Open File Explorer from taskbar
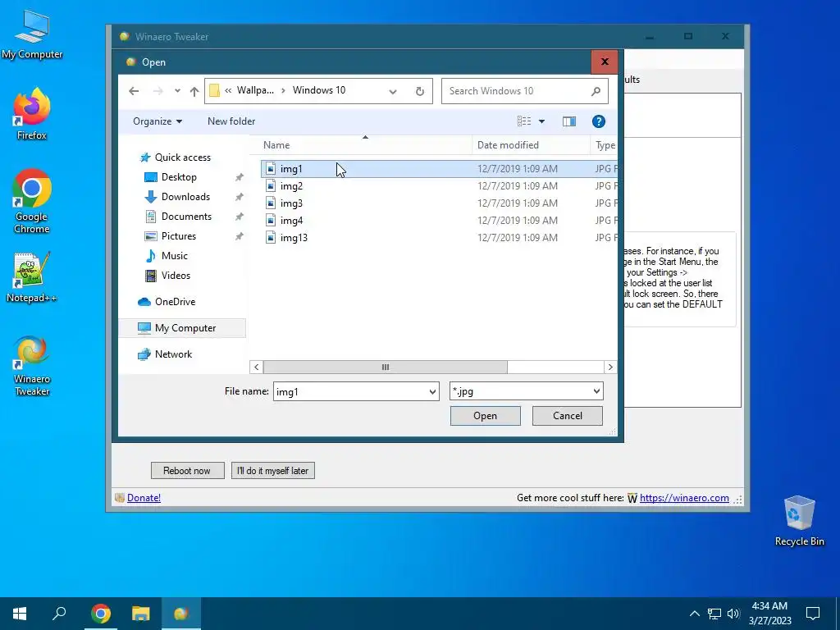Image resolution: width=840 pixels, height=630 pixels. pyautogui.click(x=141, y=614)
